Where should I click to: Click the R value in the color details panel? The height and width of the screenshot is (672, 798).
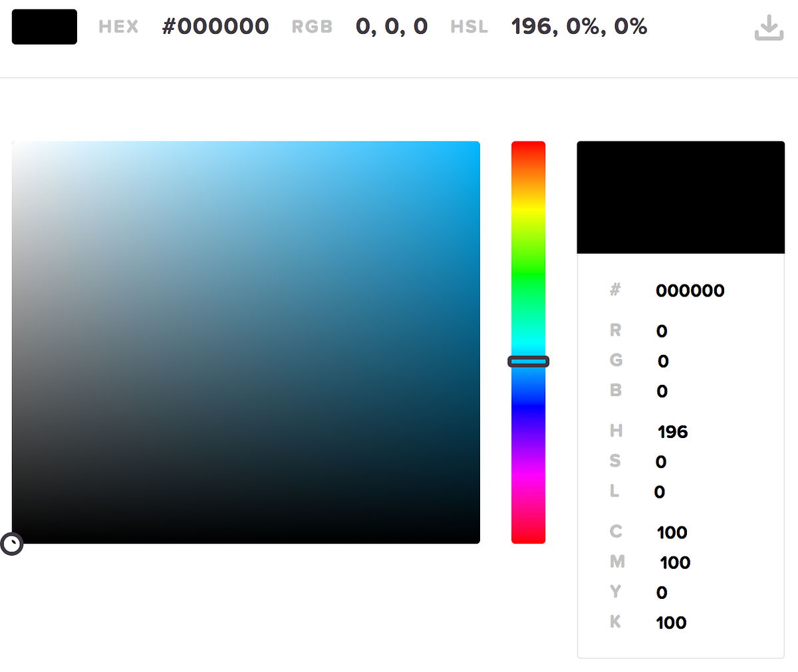click(x=662, y=330)
